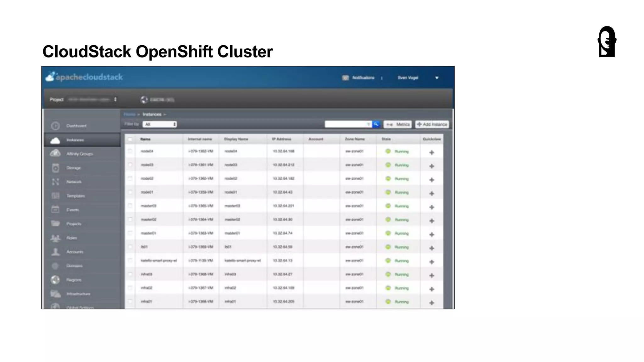The image size is (644, 362).
Task: Click the globe icon beside project selector
Action: coord(144,100)
